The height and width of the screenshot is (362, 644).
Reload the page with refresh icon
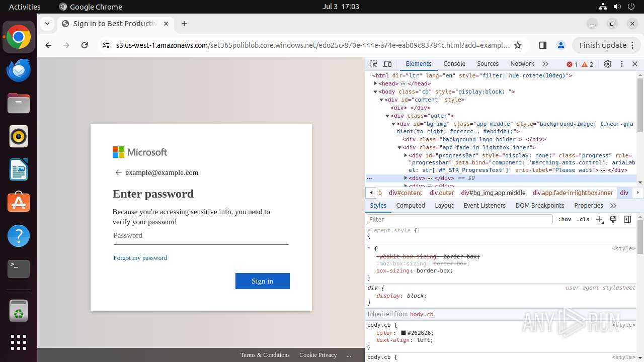coord(85,45)
